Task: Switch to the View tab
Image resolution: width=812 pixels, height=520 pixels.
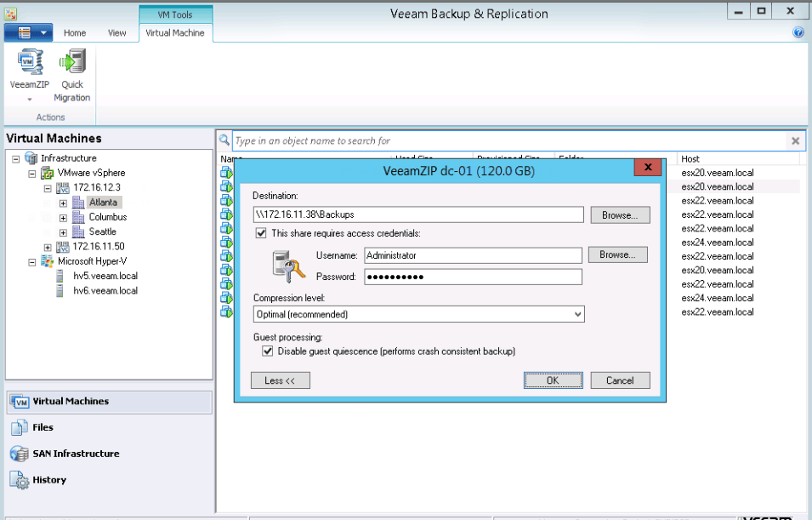Action: (x=117, y=32)
